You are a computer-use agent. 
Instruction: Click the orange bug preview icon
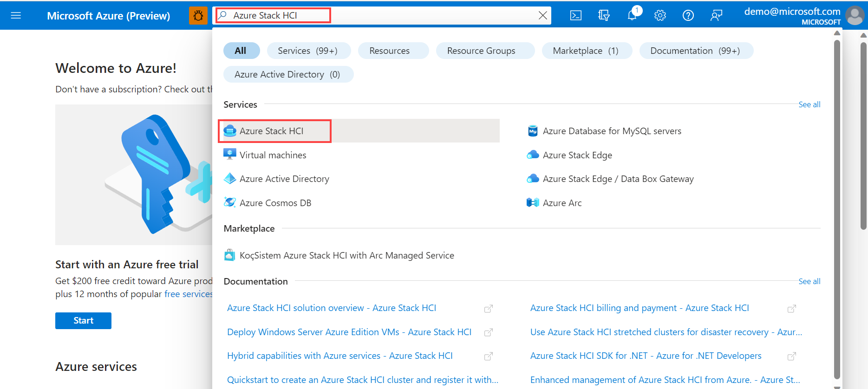(x=198, y=16)
